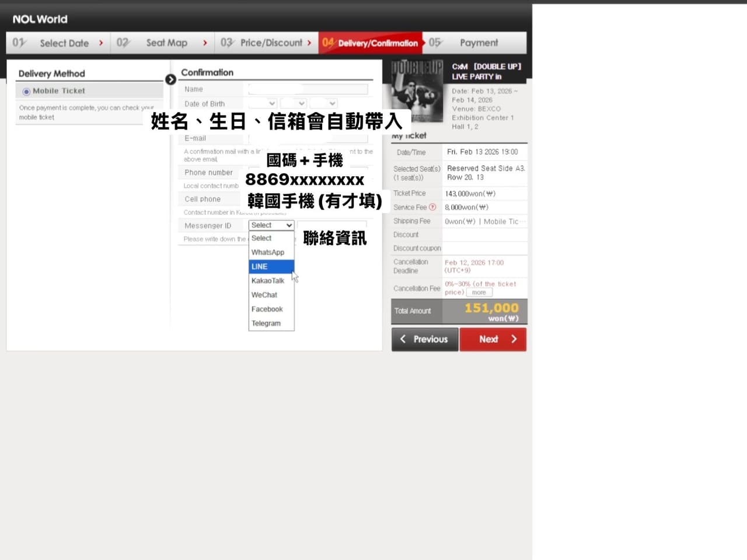Choose WhatsApp from the messenger list
The image size is (747, 560).
271,253
